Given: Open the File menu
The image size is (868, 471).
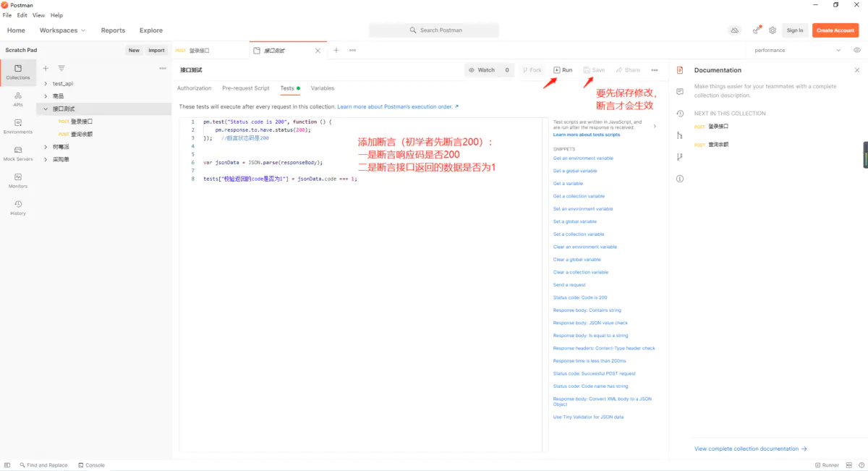Looking at the screenshot, I should pos(7,15).
